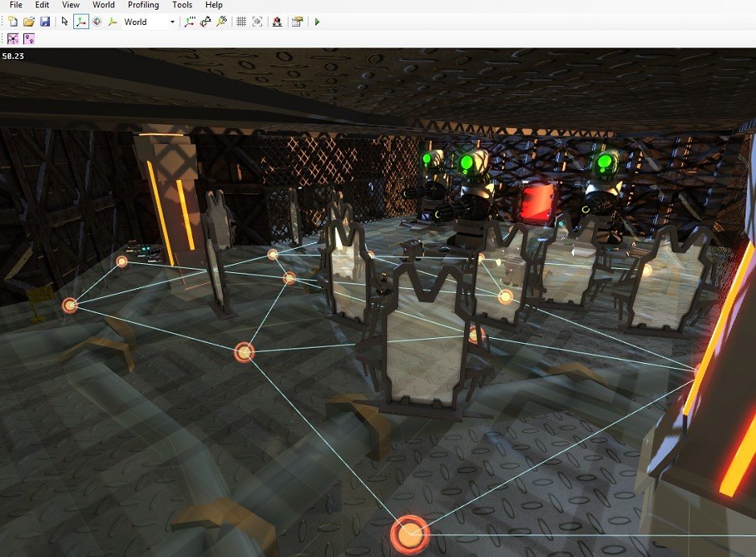The image size is (756, 557).
Task: Open the File menu
Action: 15,5
